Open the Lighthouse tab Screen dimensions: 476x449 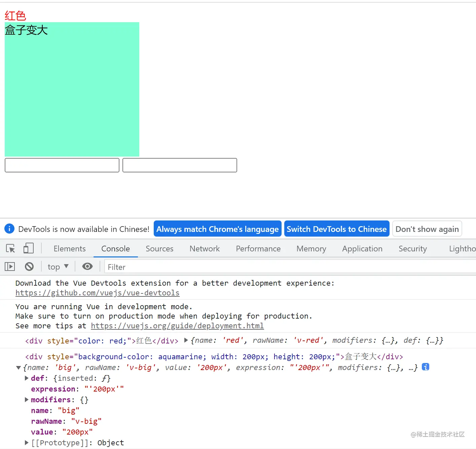(x=462, y=249)
